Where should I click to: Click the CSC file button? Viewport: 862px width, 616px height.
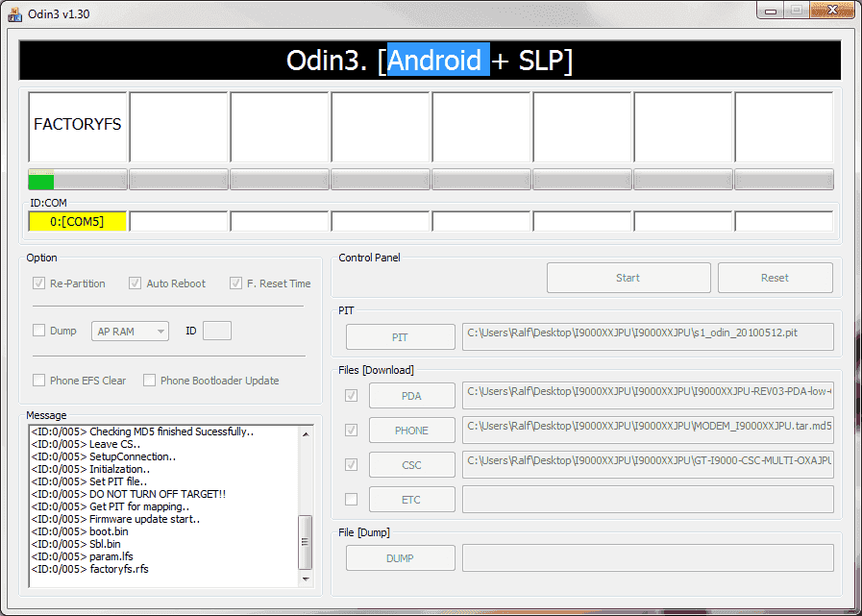pos(411,465)
